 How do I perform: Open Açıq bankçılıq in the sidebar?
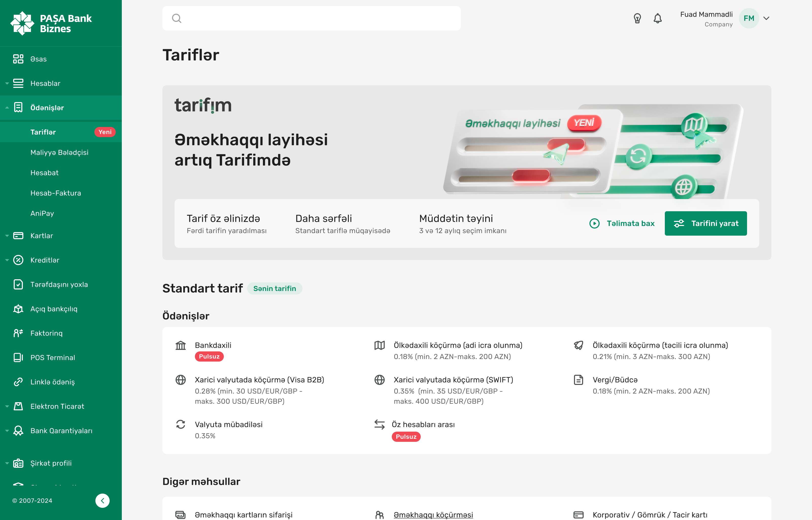[54, 309]
